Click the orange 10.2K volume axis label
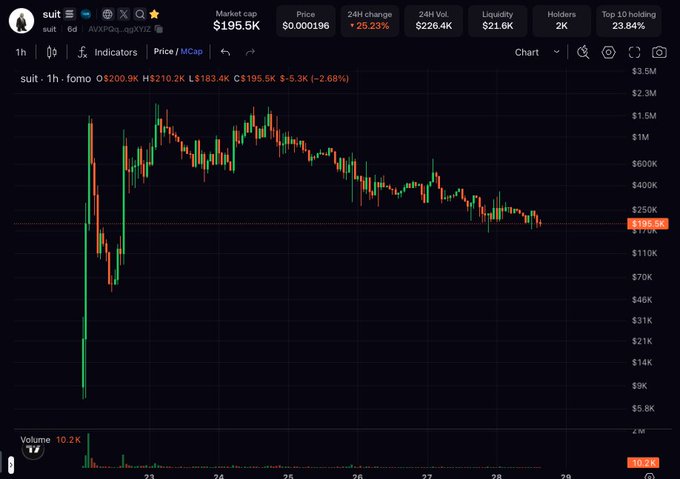The width and height of the screenshot is (680, 479). point(644,463)
